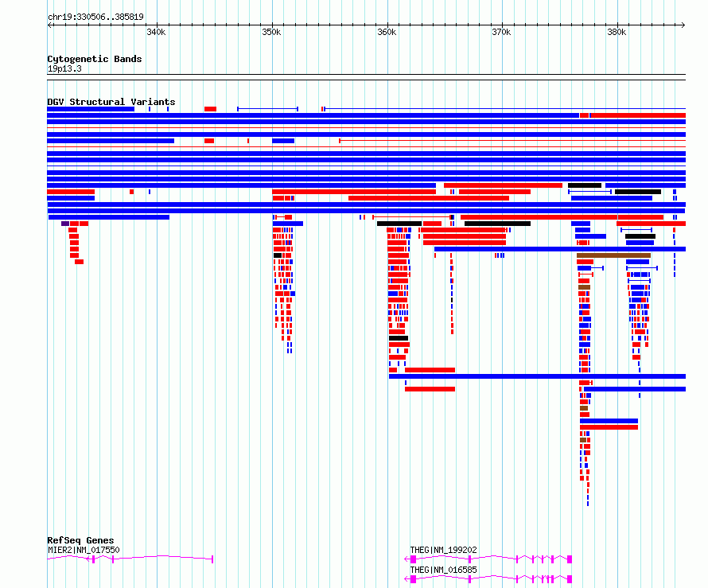Click the long brown variant bar near 380k
The height and width of the screenshot is (588, 708).
coord(613,255)
